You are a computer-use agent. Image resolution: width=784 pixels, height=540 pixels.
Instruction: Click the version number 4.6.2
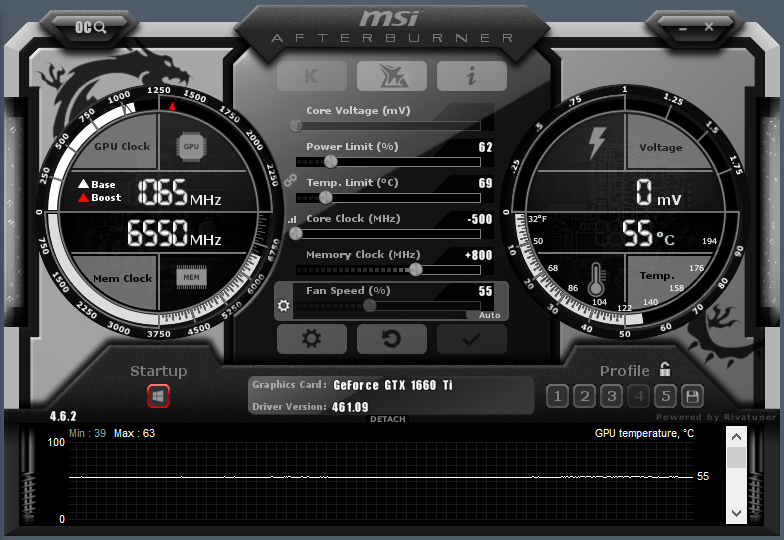click(x=63, y=416)
